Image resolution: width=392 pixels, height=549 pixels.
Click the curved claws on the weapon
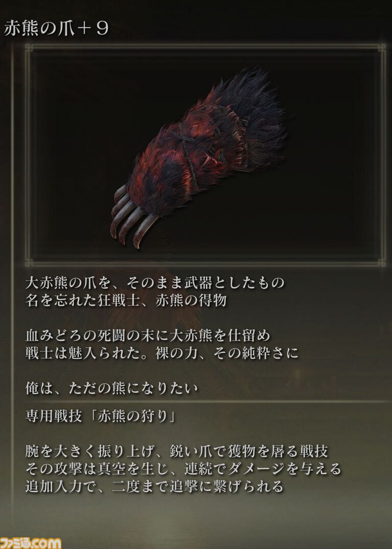click(132, 219)
